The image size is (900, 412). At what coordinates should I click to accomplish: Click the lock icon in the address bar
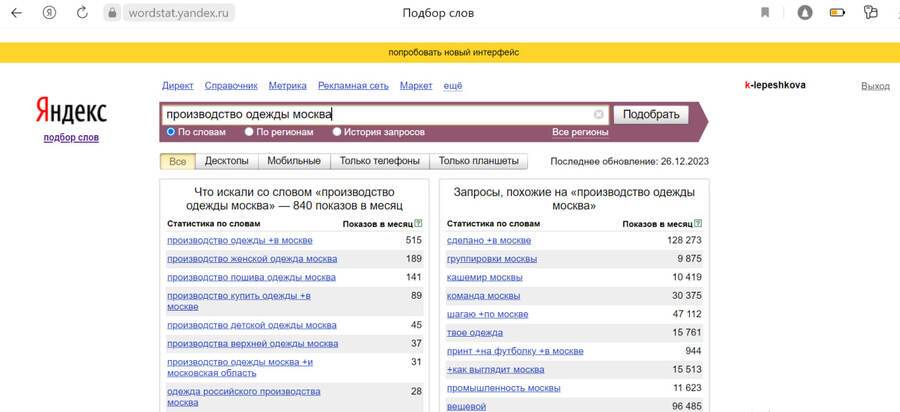(x=112, y=13)
